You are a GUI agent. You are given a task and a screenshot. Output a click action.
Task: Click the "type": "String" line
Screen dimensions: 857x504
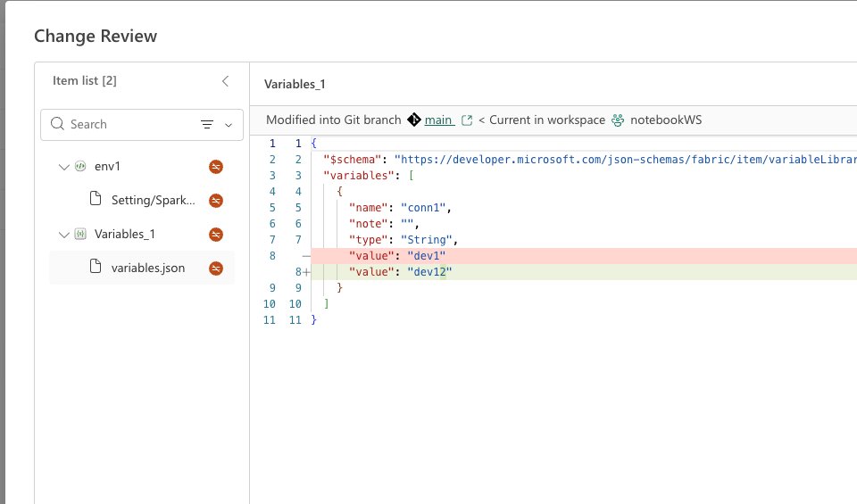coord(404,240)
